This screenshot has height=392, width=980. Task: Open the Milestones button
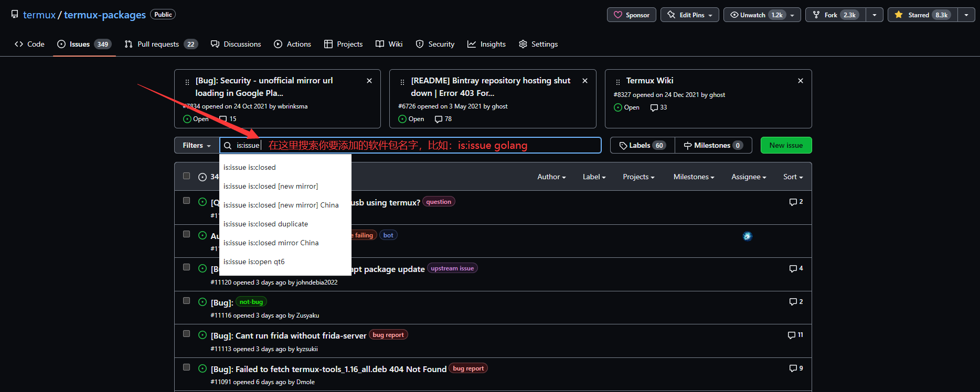tap(713, 145)
